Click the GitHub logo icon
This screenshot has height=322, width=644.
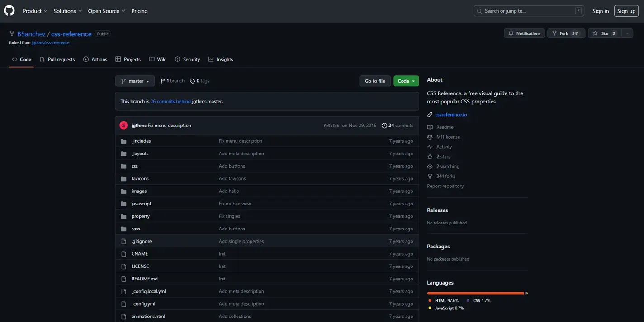click(9, 11)
